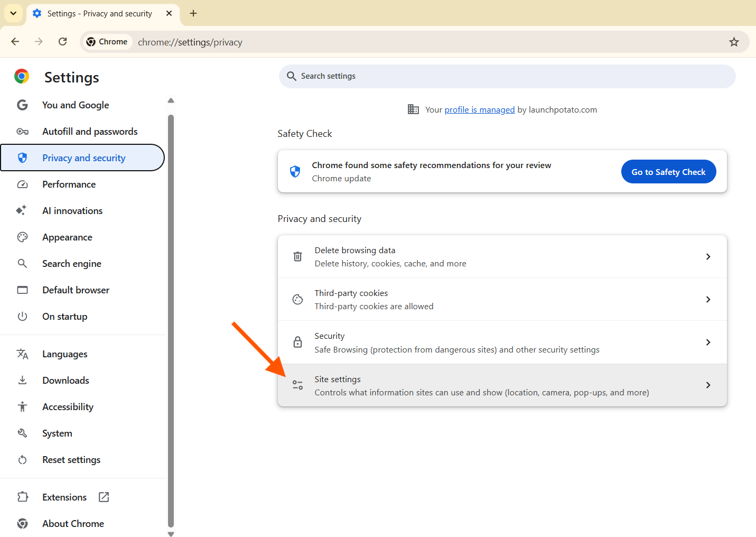756x537 pixels.
Task: Click the translate Languages icon
Action: pyautogui.click(x=22, y=354)
